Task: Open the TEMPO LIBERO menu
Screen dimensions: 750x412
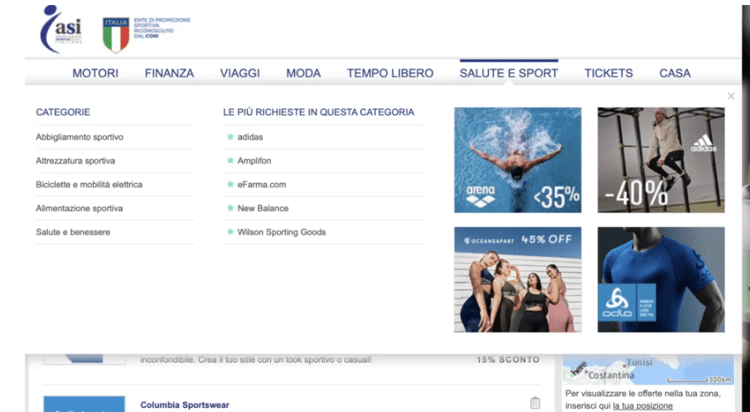Action: coord(390,73)
